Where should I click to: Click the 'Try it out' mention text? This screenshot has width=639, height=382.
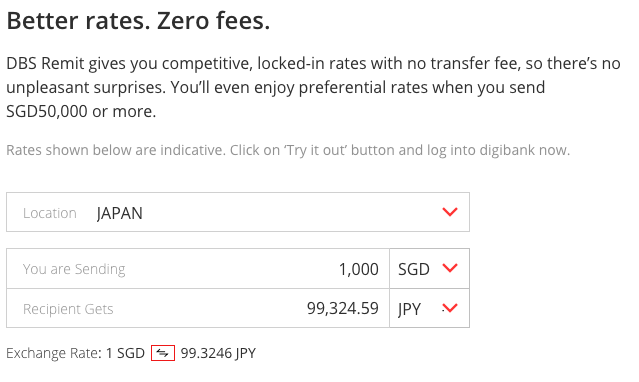[315, 150]
